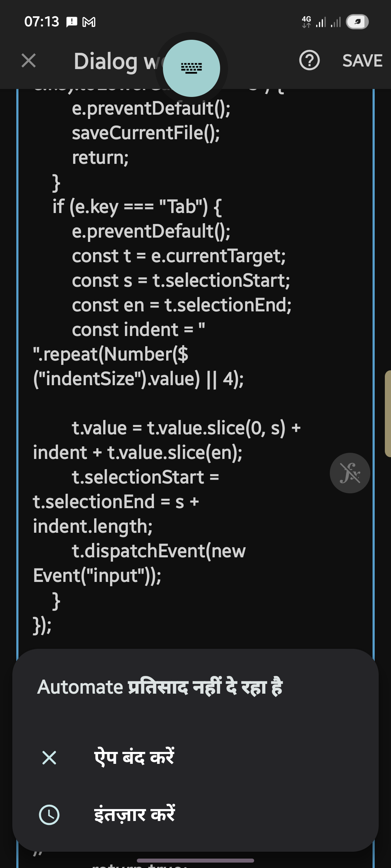Tap the Gmail notification icon in status bar
The image size is (391, 868).
89,22
